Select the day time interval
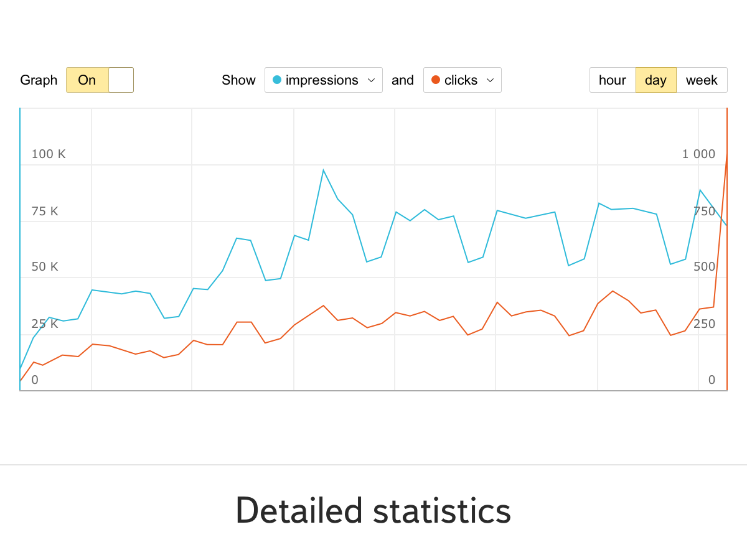 [655, 80]
